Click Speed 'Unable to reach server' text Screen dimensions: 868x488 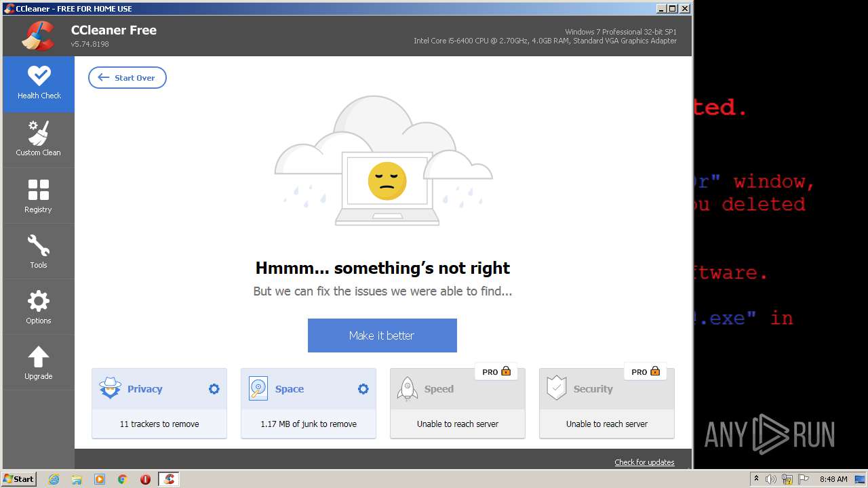(458, 424)
